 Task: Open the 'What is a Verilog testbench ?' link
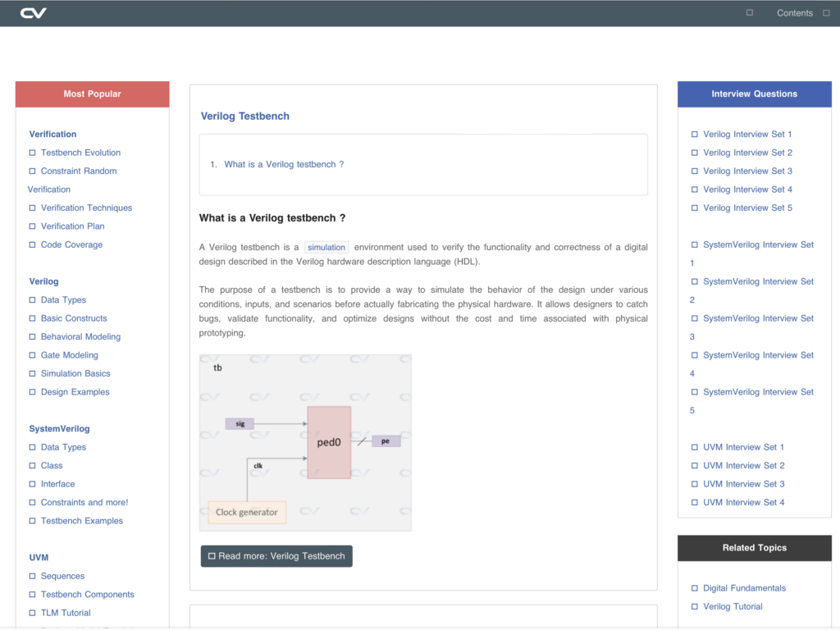coord(284,164)
